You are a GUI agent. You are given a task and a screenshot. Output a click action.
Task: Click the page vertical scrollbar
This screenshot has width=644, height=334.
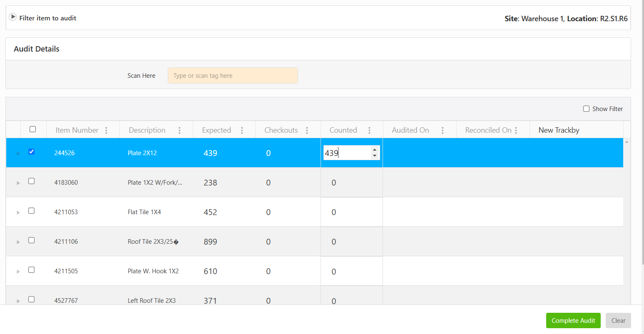643,133
